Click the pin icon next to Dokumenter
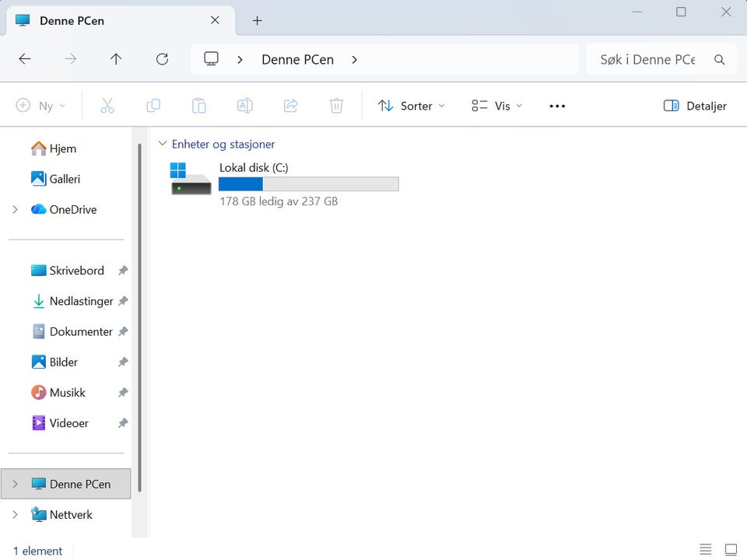This screenshot has width=747, height=560. [123, 331]
